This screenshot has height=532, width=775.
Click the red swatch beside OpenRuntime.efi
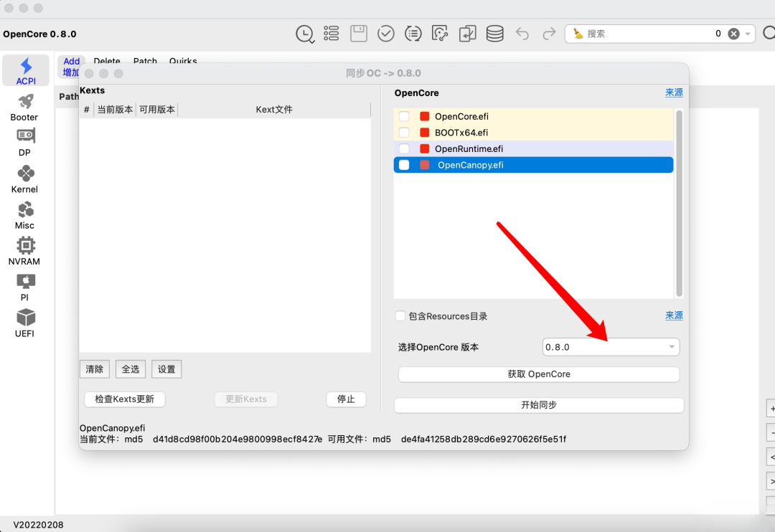point(425,148)
